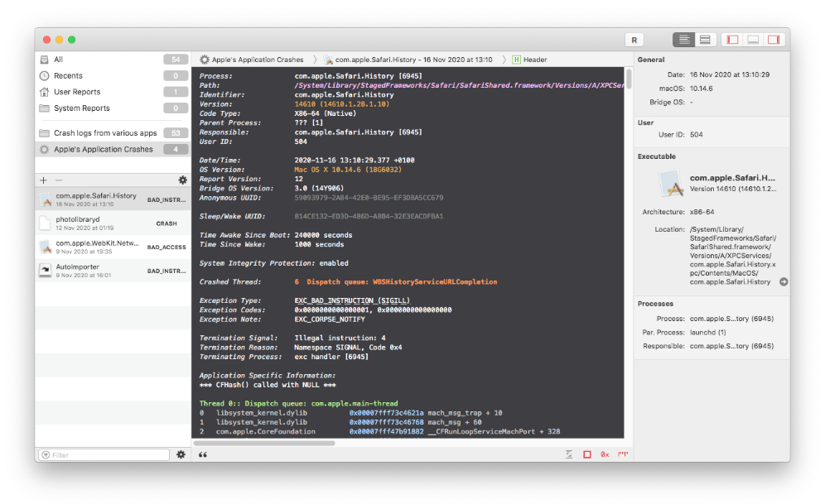Click the Date value in the General section
The width and height of the screenshot is (825, 504).
pos(730,74)
